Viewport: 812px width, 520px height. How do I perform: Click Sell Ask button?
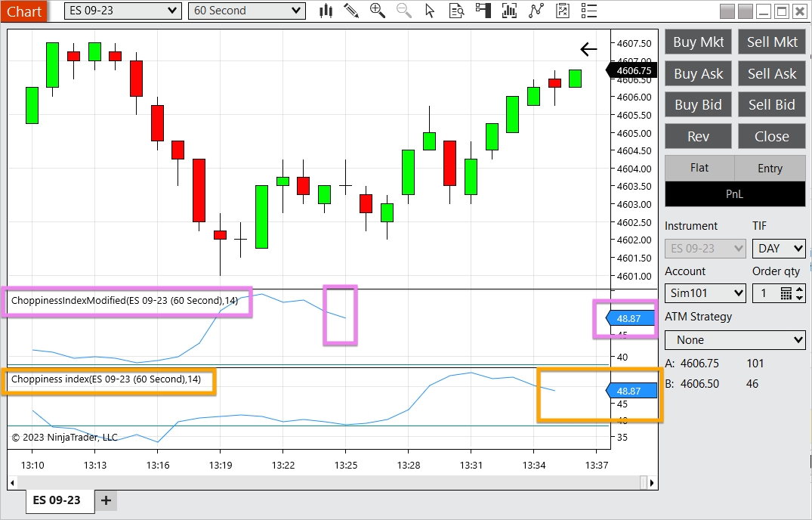tap(772, 73)
